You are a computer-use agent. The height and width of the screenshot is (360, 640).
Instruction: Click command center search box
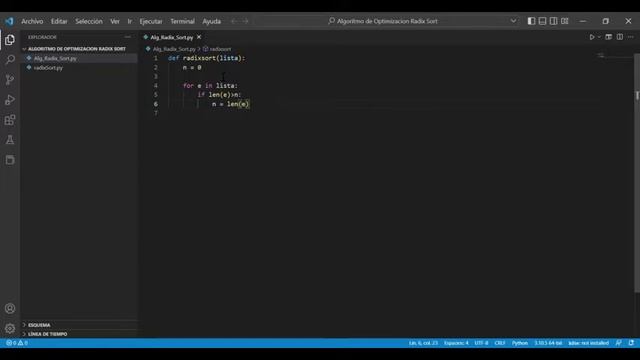[383, 21]
